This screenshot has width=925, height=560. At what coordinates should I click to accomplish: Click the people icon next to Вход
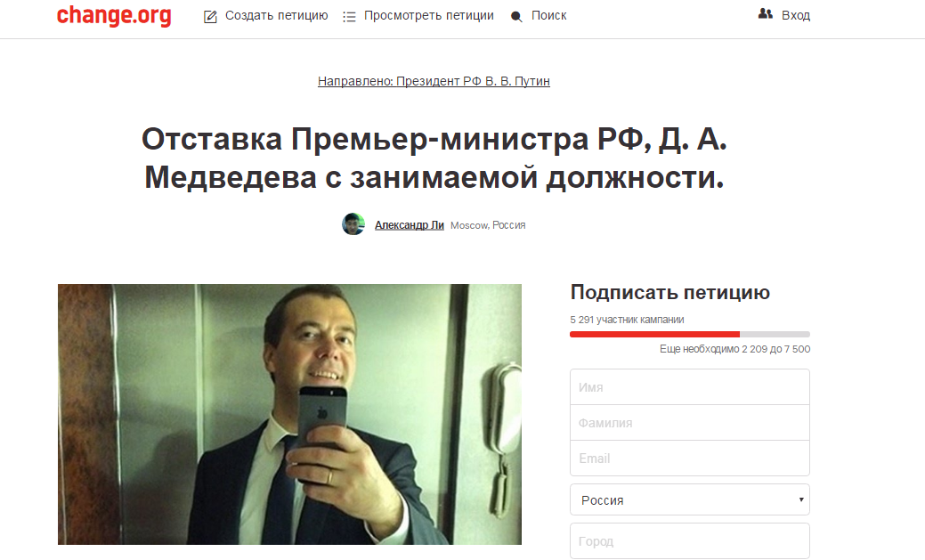[x=765, y=13]
